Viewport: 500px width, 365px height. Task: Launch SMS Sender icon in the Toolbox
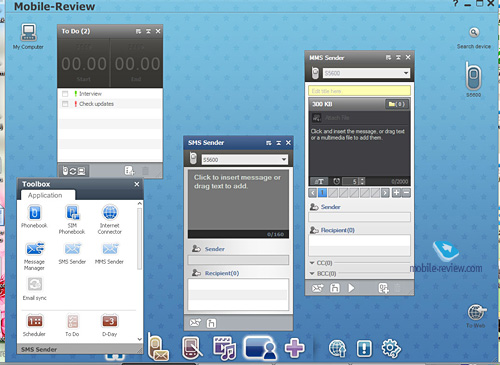tap(72, 249)
